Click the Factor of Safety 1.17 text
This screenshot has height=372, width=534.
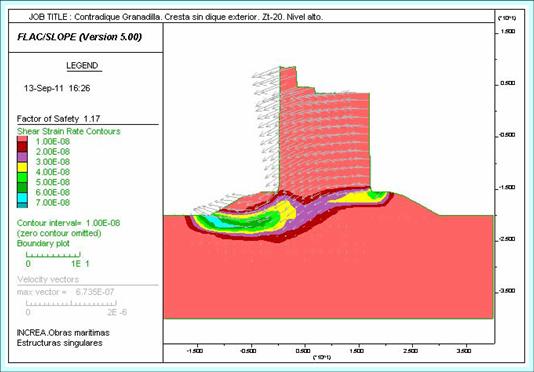58,119
